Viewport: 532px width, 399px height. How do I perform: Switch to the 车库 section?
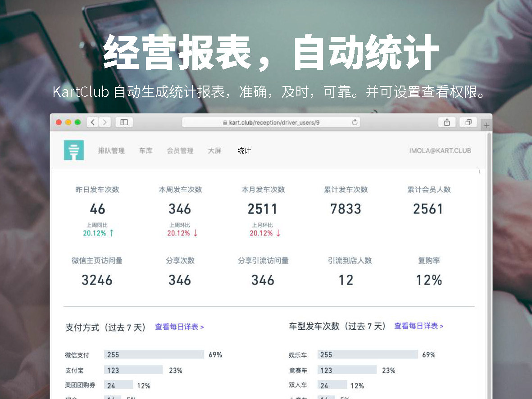click(146, 151)
